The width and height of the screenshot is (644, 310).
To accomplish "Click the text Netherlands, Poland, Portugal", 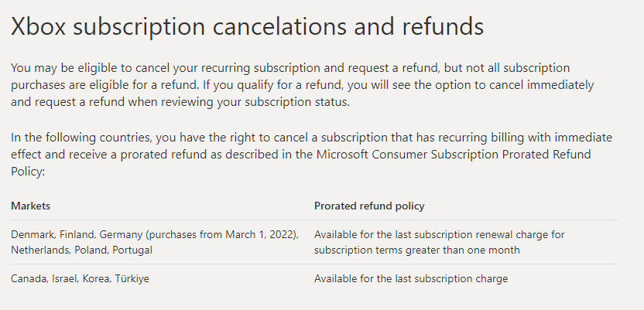I will (81, 250).
